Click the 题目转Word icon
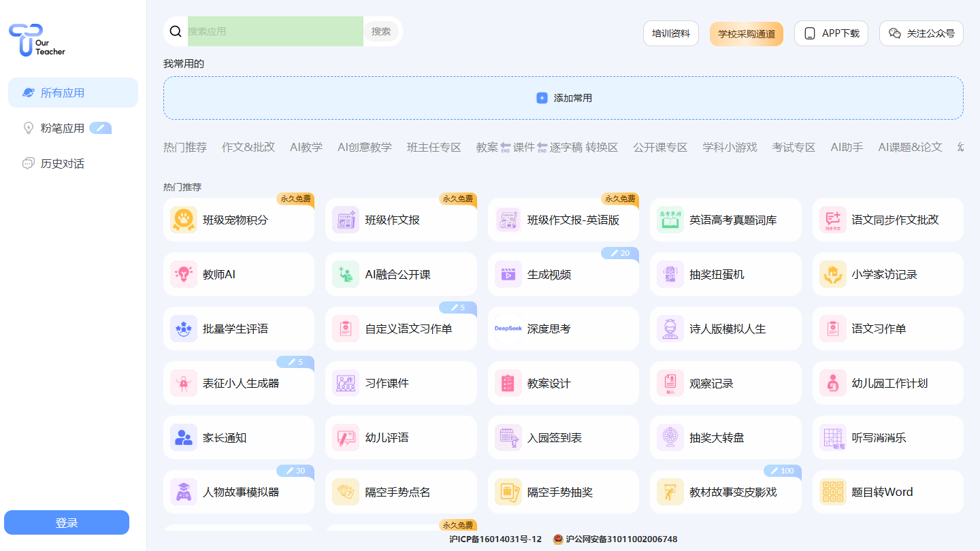The image size is (980, 551). (x=833, y=492)
